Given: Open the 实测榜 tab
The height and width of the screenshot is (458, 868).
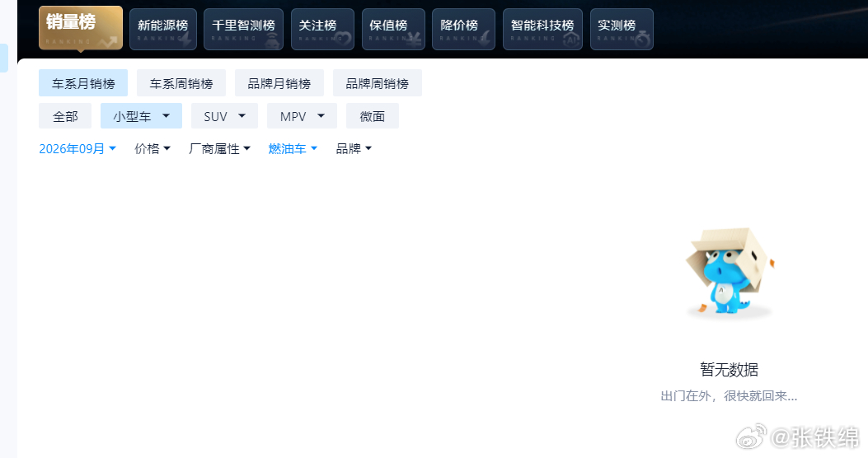Looking at the screenshot, I should 622,30.
